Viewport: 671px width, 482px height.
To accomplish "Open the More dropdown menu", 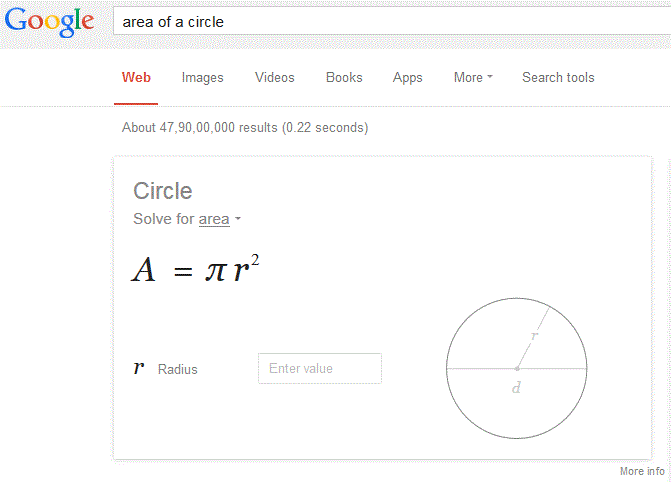I will [472, 77].
